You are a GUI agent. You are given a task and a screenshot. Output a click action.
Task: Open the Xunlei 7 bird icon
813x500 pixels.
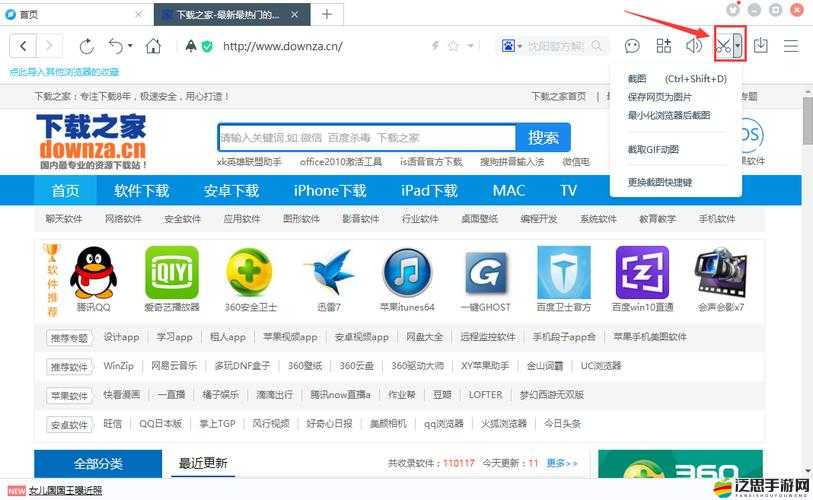pos(329,272)
